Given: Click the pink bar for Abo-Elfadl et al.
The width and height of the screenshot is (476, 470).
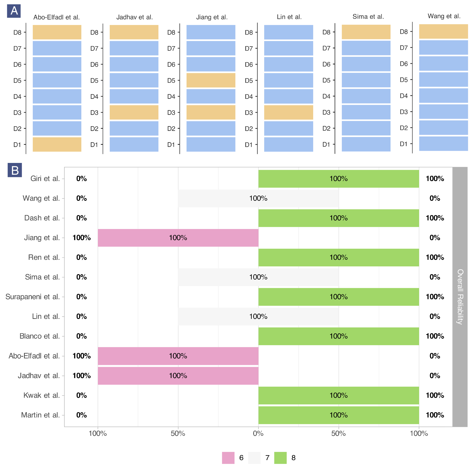Looking at the screenshot, I should click(x=178, y=356).
